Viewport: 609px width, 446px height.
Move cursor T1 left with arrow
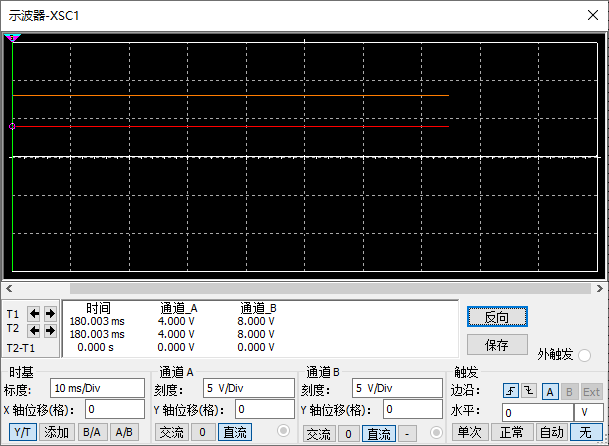[x=34, y=313]
